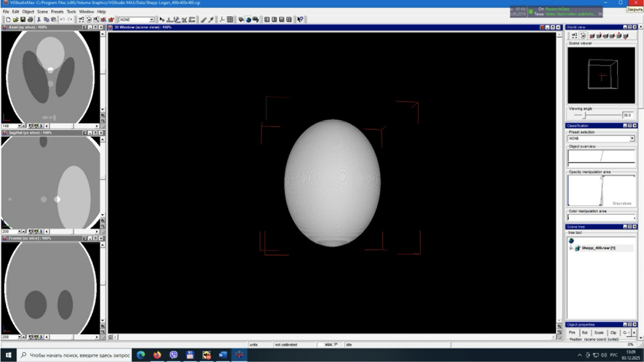The image size is (644, 362).
Task: Click the Color manipulation area bar
Action: click(x=601, y=218)
